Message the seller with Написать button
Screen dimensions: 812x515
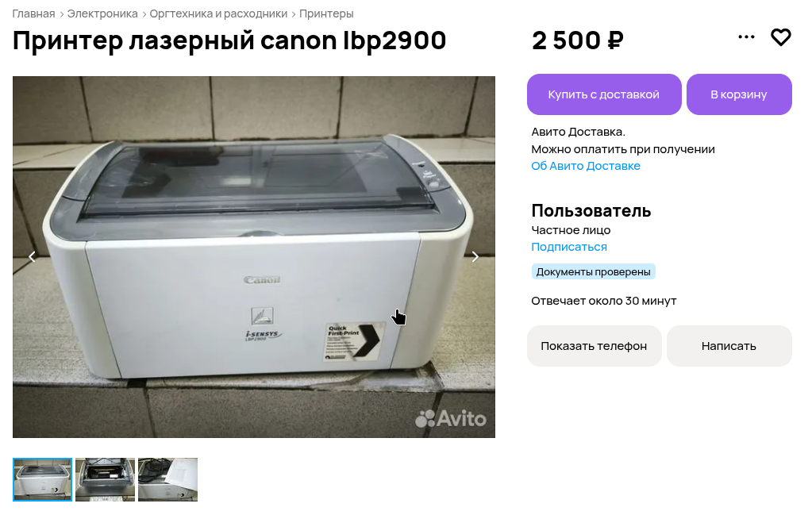729,346
